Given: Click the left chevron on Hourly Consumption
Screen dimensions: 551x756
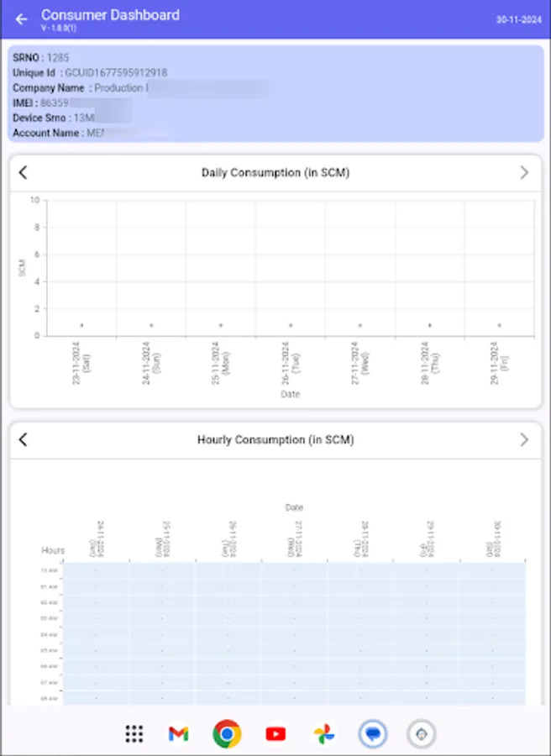Looking at the screenshot, I should [23, 439].
